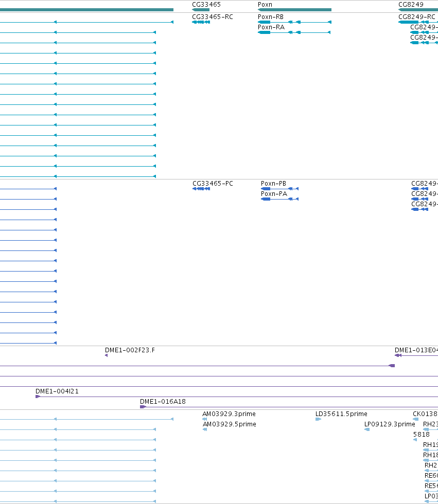Select the Poxn-PA protein feature

[280, 199]
